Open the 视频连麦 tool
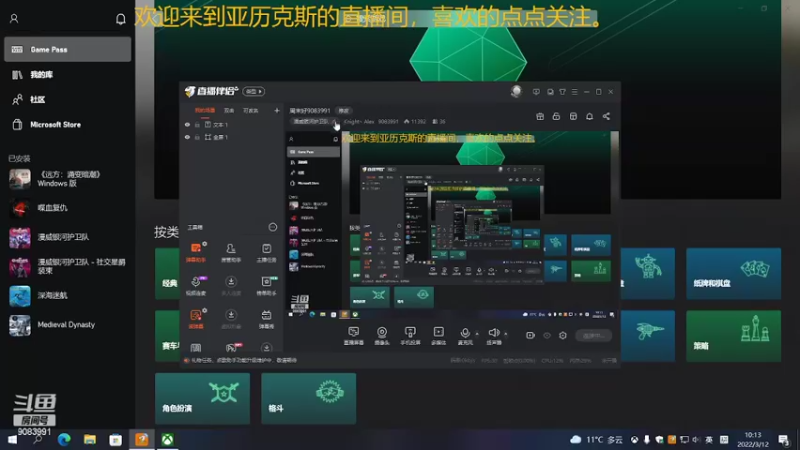This screenshot has width=800, height=450. tap(195, 286)
